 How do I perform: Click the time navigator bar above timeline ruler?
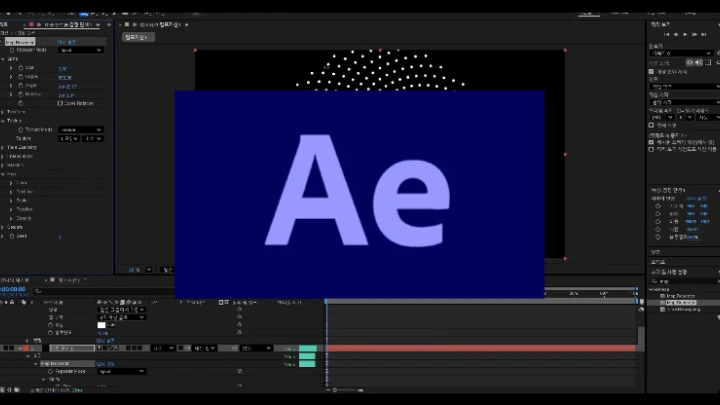click(591, 289)
